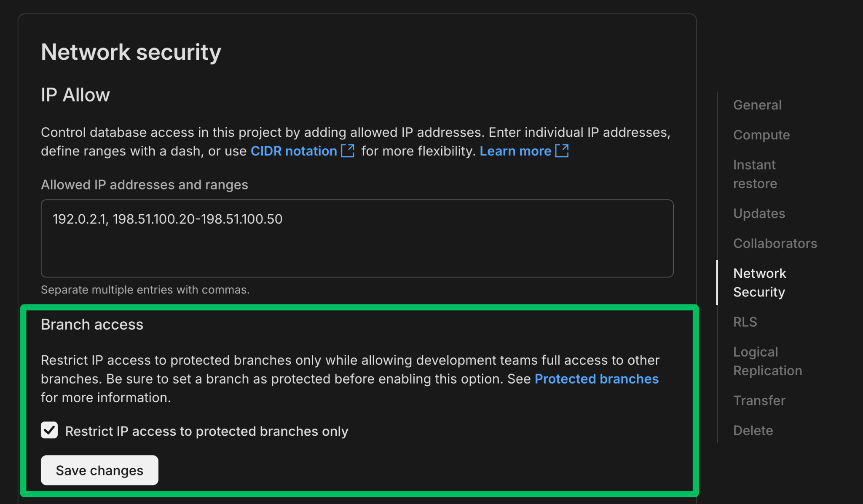The width and height of the screenshot is (863, 504).
Task: Click the external link icon next to Learn more
Action: 562,151
